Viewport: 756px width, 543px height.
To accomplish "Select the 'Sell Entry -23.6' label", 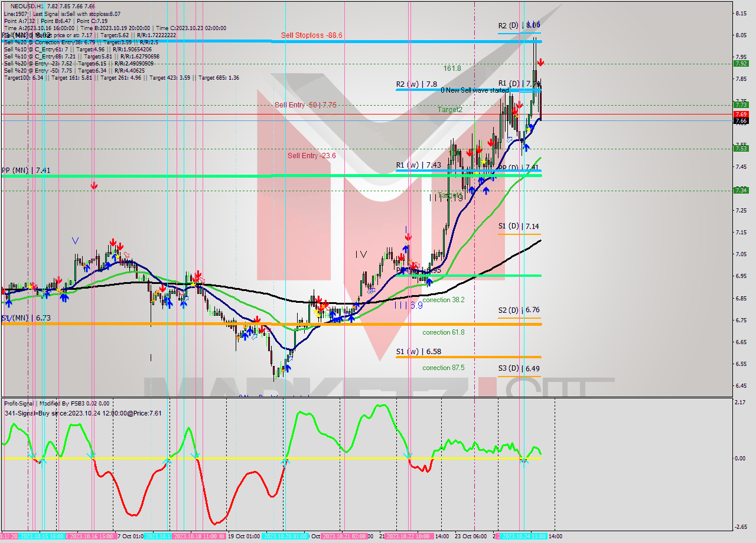I will click(311, 156).
